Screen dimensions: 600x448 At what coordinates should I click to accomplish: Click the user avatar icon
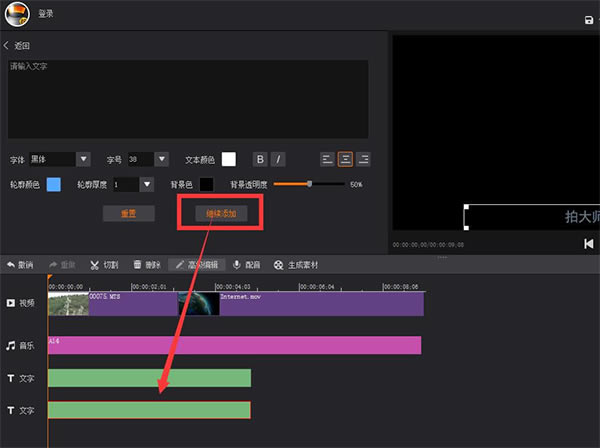coord(16,17)
